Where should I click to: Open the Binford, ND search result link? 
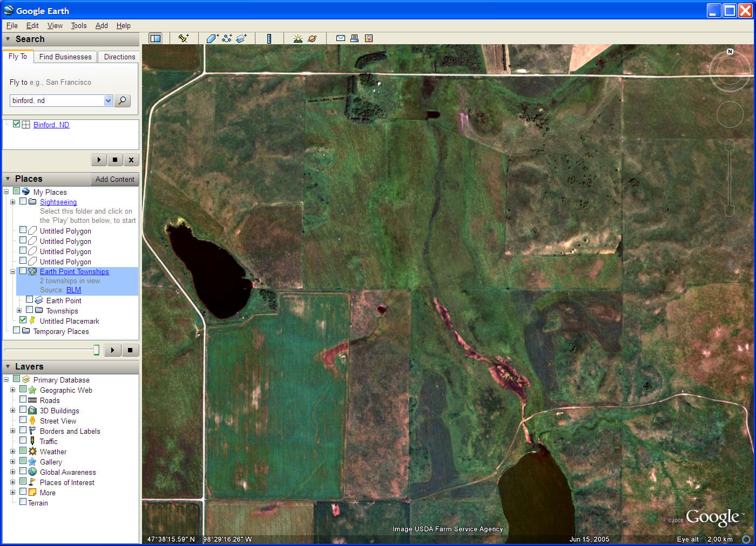pos(51,125)
